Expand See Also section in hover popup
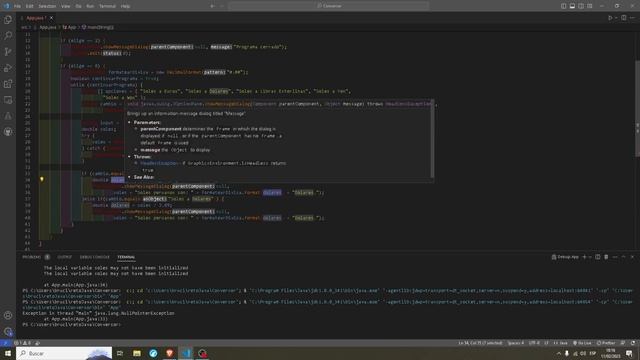The image size is (640, 360). [129, 177]
